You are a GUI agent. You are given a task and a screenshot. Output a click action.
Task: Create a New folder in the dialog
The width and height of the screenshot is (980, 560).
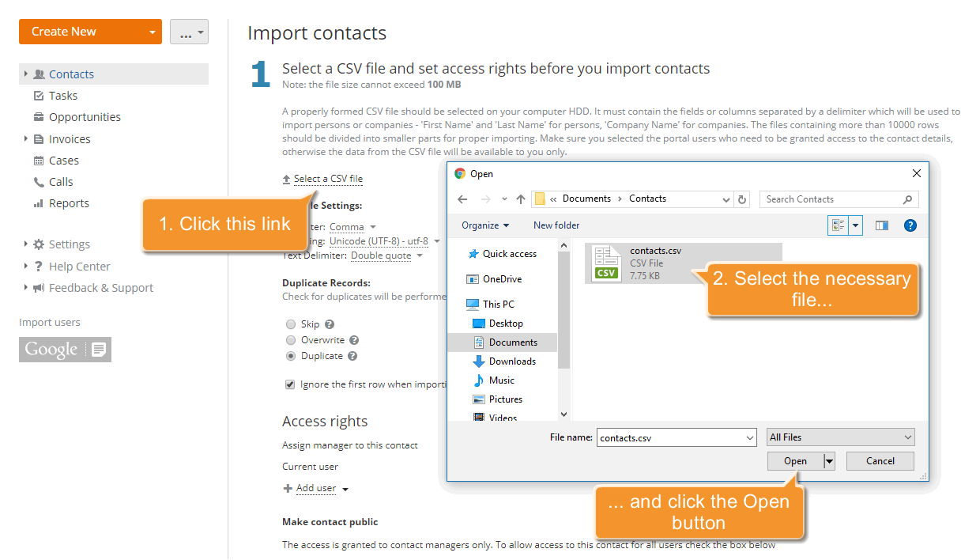[556, 225]
